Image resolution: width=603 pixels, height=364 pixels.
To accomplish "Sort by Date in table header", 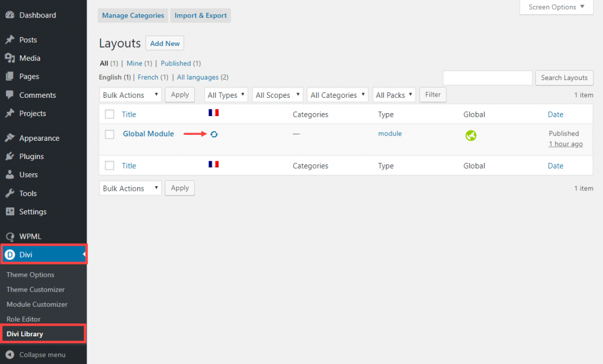I will pos(555,114).
